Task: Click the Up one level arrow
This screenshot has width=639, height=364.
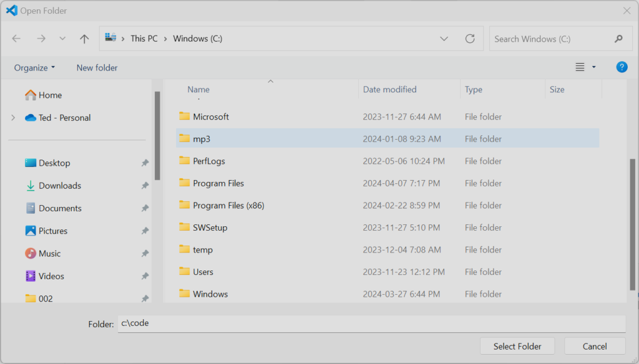Action: coord(84,39)
